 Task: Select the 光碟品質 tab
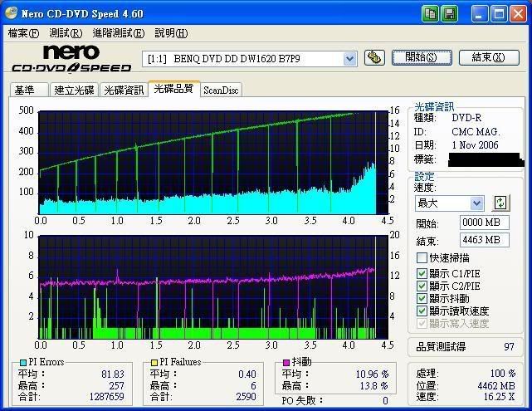pyautogui.click(x=173, y=89)
